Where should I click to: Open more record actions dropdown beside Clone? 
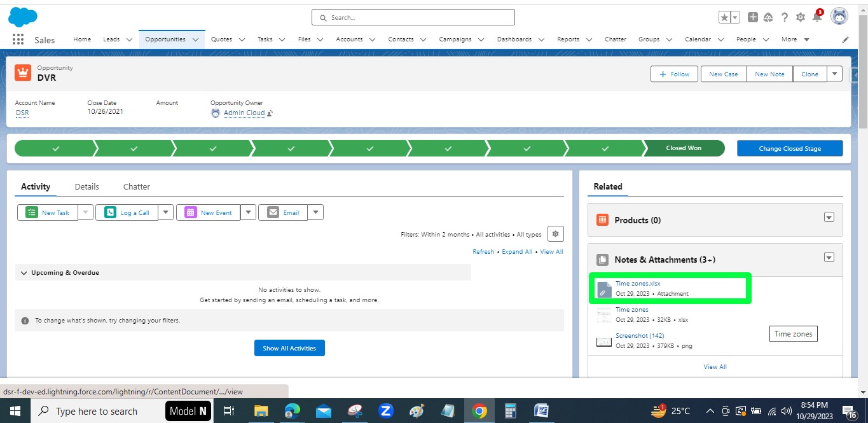[834, 74]
